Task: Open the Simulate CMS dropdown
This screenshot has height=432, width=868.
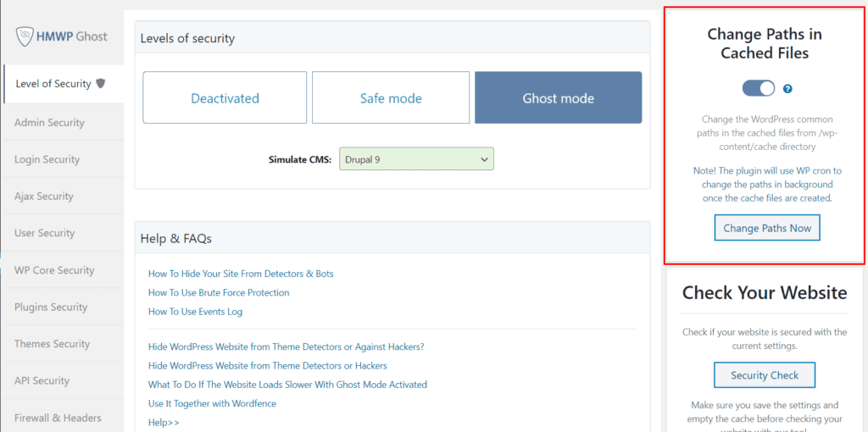Action: (x=416, y=158)
